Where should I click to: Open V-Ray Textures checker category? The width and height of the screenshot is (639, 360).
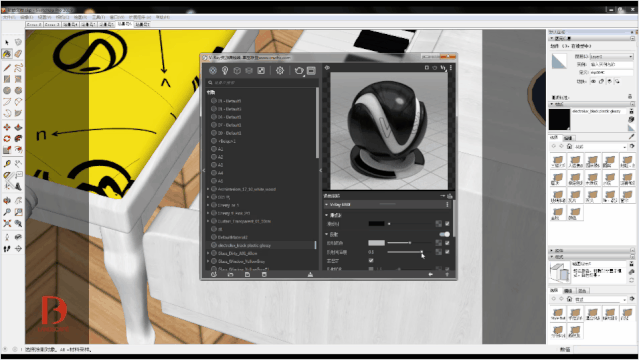(x=261, y=71)
